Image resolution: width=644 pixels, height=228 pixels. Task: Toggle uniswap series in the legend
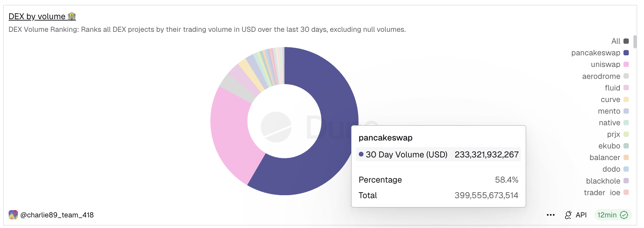[x=609, y=64]
